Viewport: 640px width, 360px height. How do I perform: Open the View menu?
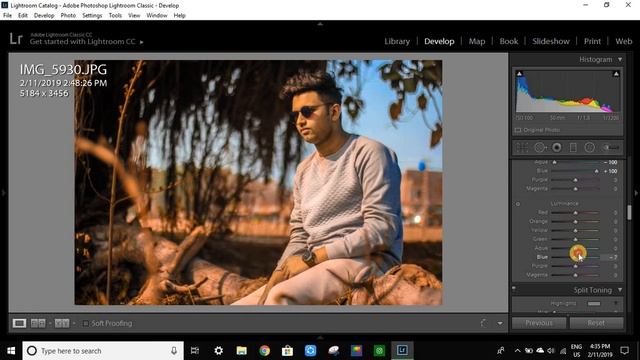pyautogui.click(x=134, y=16)
